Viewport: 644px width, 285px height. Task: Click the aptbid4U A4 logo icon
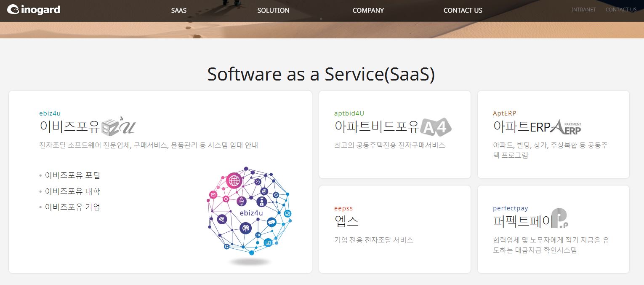tap(436, 126)
